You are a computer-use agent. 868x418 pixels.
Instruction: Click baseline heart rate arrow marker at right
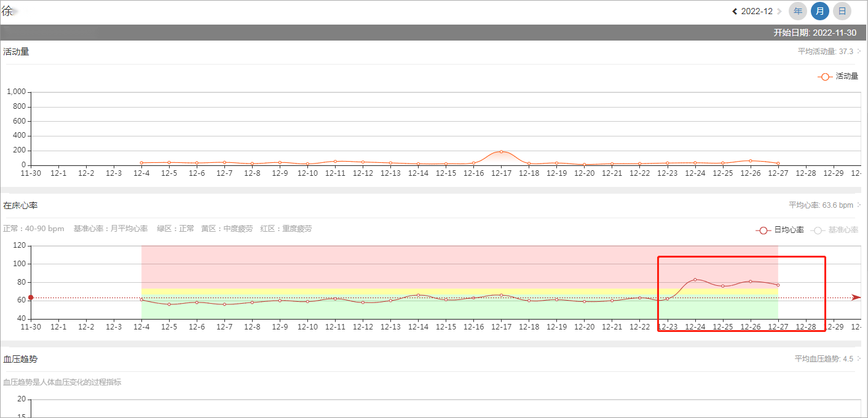(856, 298)
